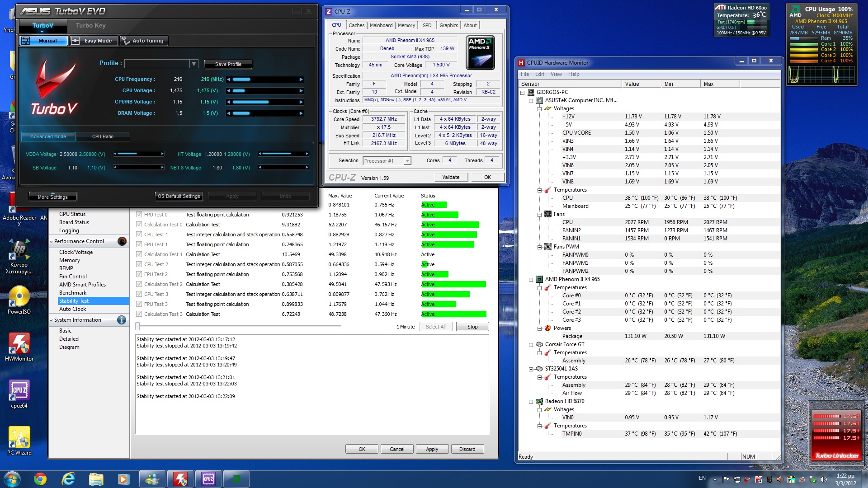Toggle Calculation Test 2 checkbox
Viewport: 868px width, 488px height.
[x=139, y=284]
